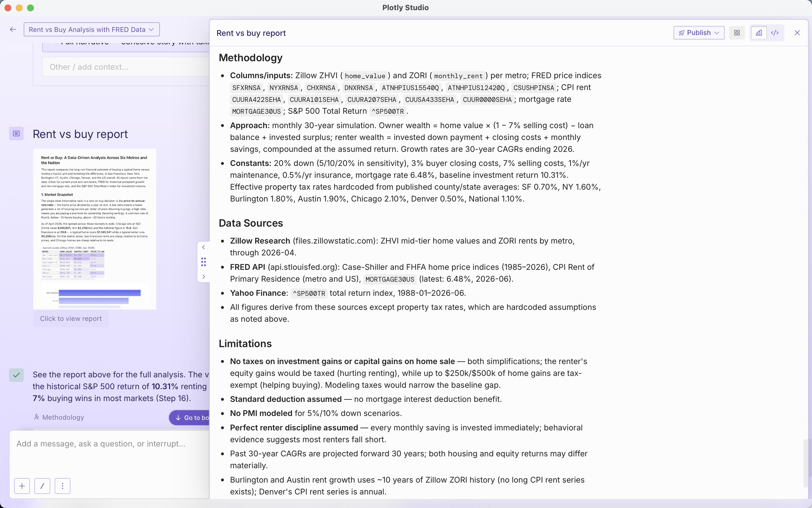812x508 pixels.
Task: Click the 'CSUSHPINSA' code tag
Action: point(534,88)
